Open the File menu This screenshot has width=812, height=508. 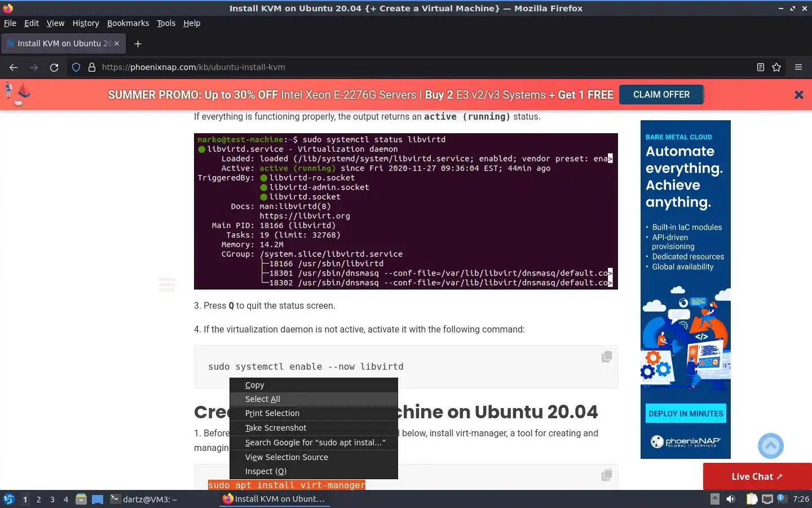coord(10,23)
